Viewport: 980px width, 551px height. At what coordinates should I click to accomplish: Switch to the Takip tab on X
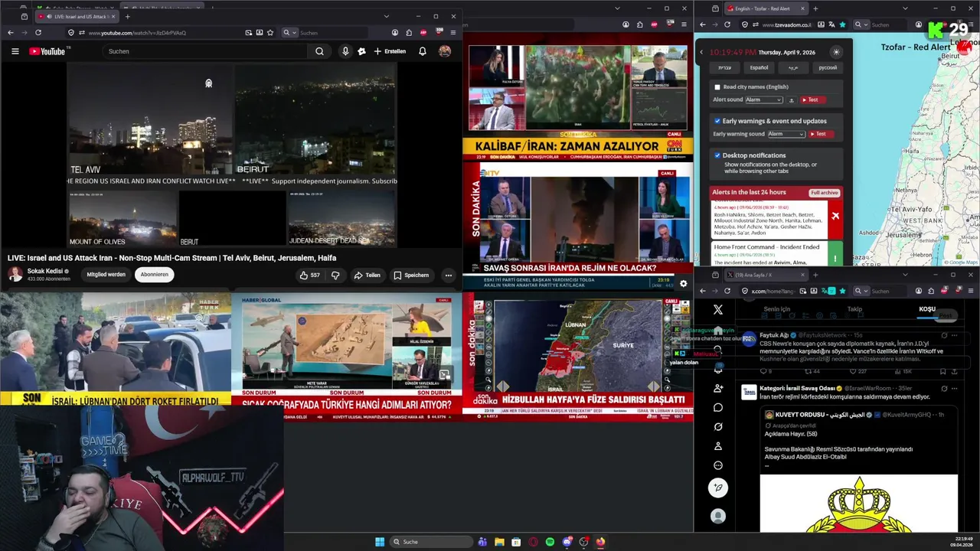coord(854,309)
